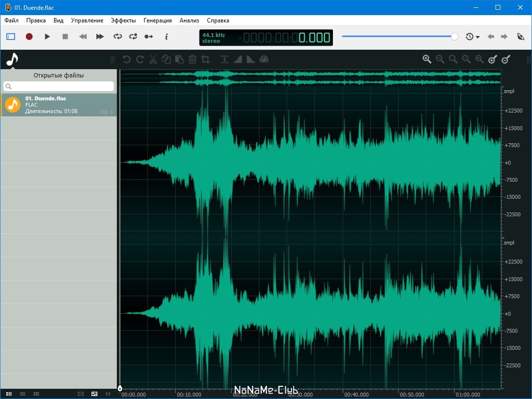Click the crop tool icon

tap(205, 59)
